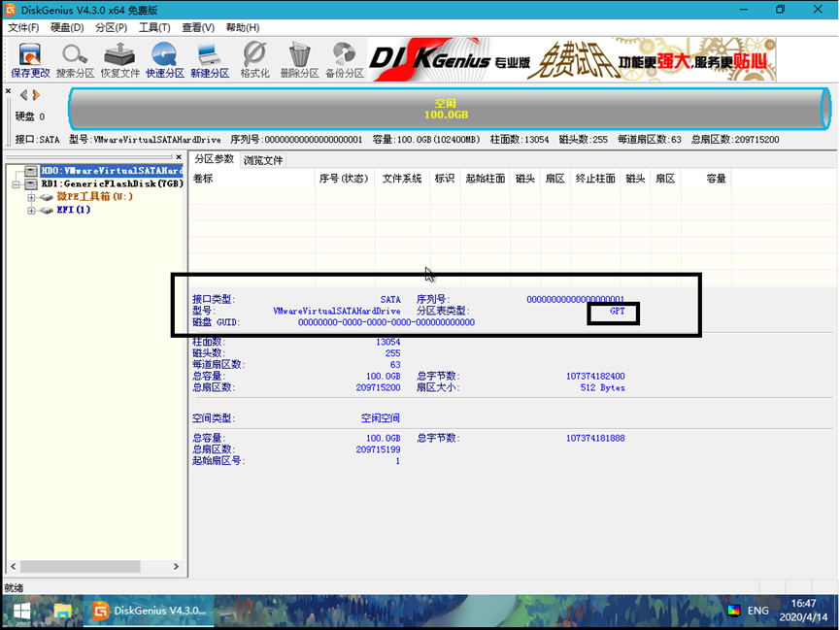Open the 文件(F) menu
Viewport: 840px width, 630px height.
coord(23,27)
